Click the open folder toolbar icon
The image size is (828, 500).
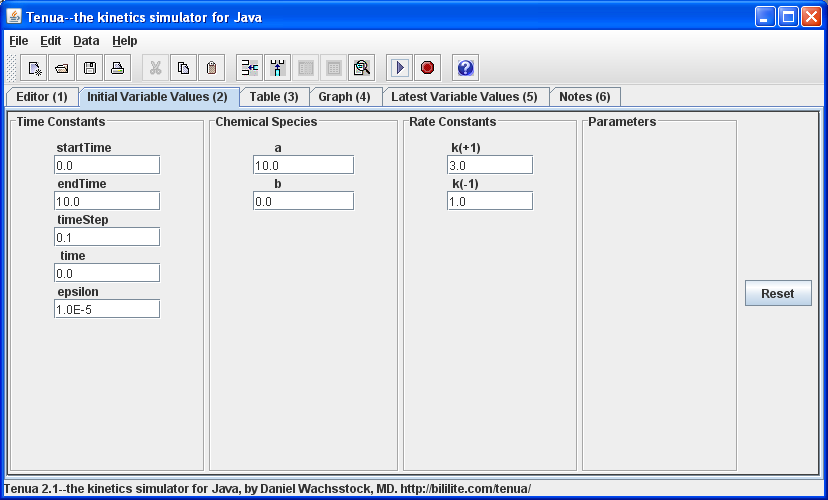coord(62,68)
